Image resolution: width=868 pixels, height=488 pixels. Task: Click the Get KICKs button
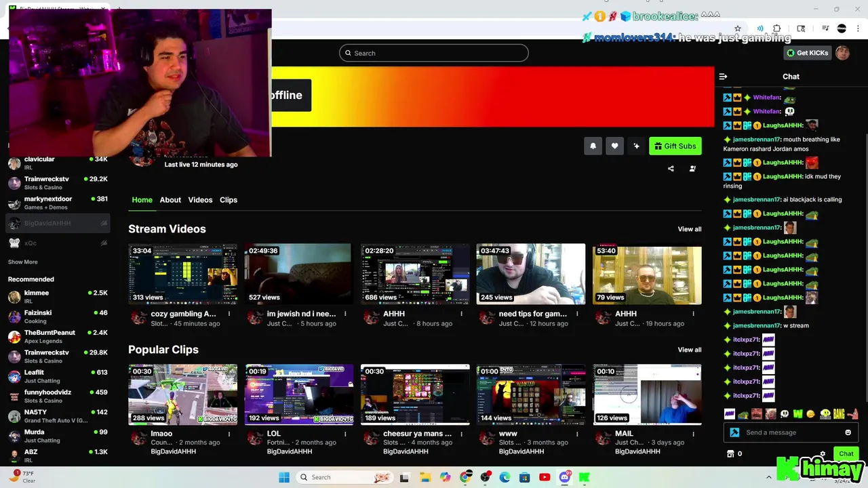click(807, 53)
